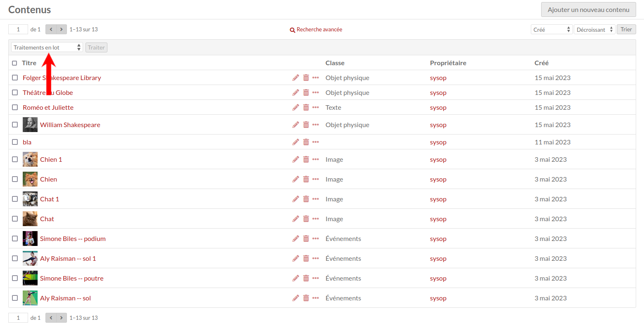644x333 pixels.
Task: Click the Trier button
Action: pyautogui.click(x=626, y=29)
